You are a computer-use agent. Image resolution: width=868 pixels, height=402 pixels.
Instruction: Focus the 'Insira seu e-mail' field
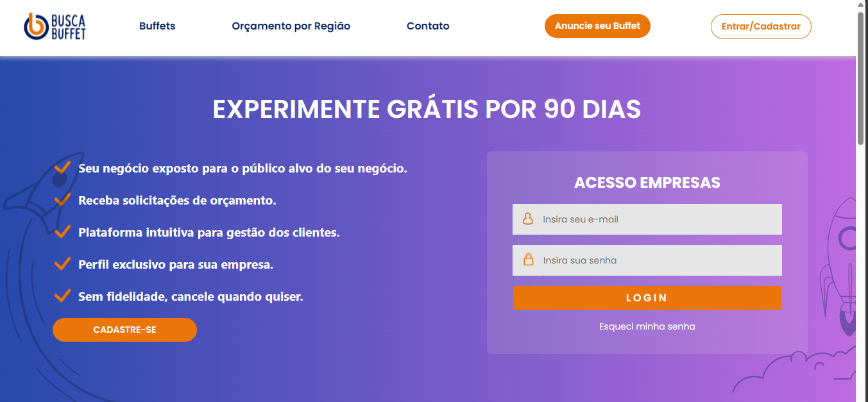click(660, 219)
